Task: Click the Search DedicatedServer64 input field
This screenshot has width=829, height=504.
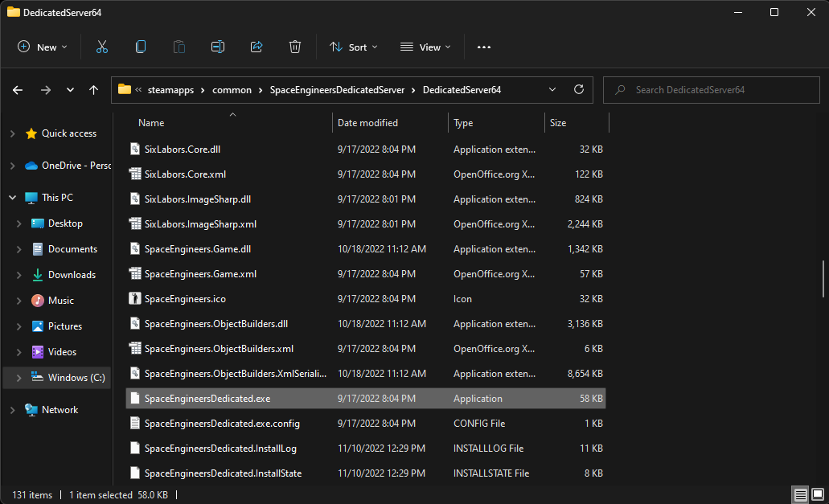Action: coord(712,90)
